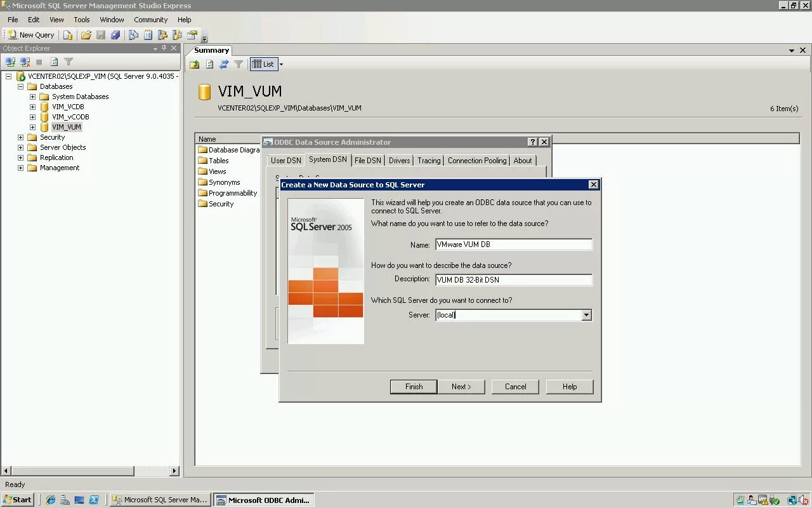Click the Disconnect icon in Object Explorer

pos(25,62)
